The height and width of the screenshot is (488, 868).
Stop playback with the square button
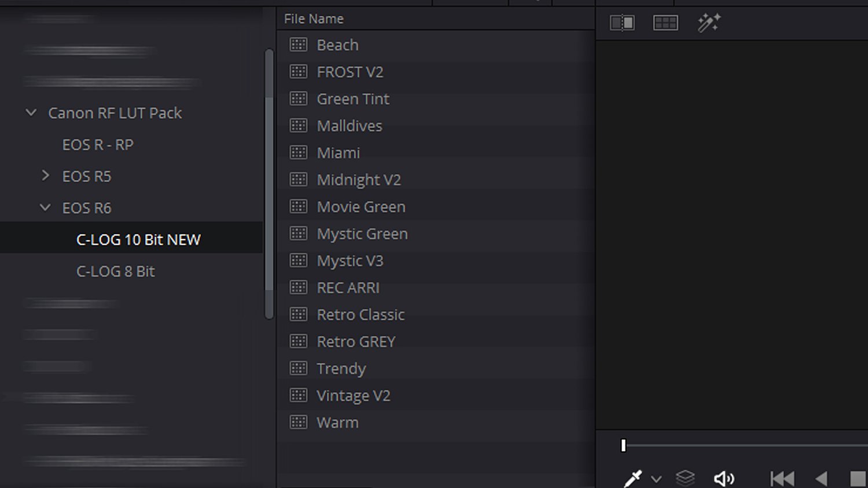[858, 479]
